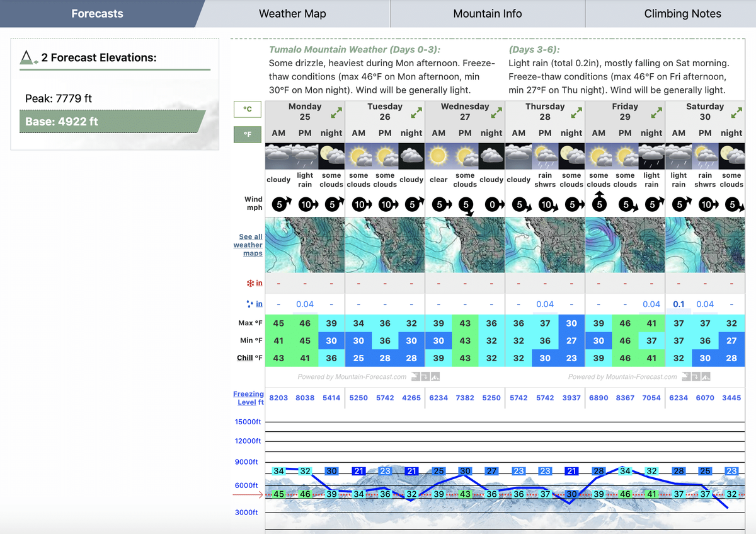
Task: Open the Forecasts tab
Action: [98, 13]
